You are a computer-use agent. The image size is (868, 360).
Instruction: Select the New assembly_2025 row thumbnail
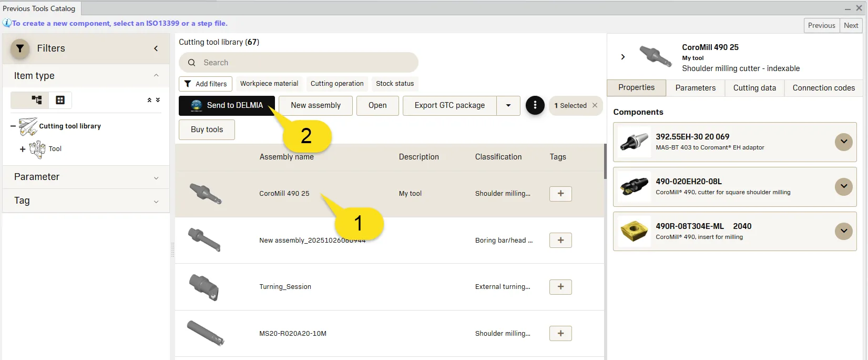(205, 240)
